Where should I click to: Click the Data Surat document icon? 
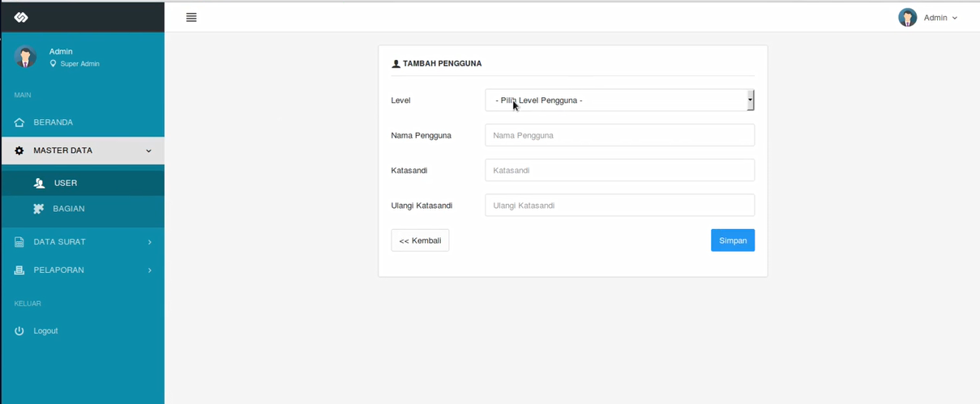[x=19, y=242]
